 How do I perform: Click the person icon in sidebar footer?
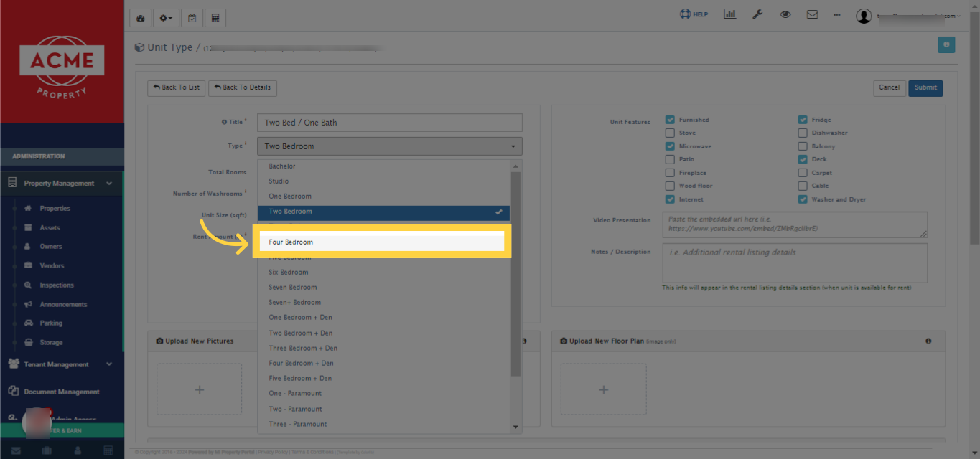pos(78,451)
